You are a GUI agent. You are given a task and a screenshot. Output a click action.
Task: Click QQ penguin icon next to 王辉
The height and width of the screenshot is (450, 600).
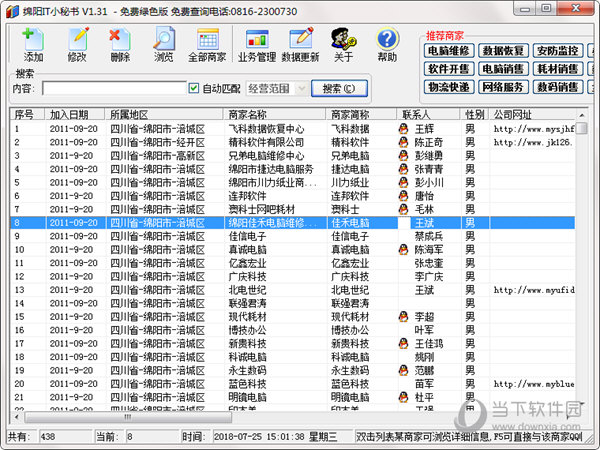(x=403, y=129)
